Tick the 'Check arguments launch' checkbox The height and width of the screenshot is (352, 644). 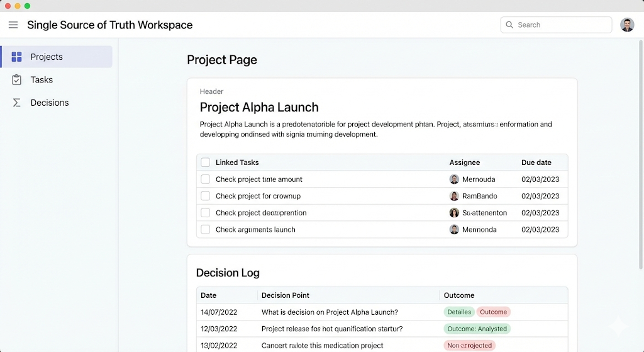click(x=206, y=229)
